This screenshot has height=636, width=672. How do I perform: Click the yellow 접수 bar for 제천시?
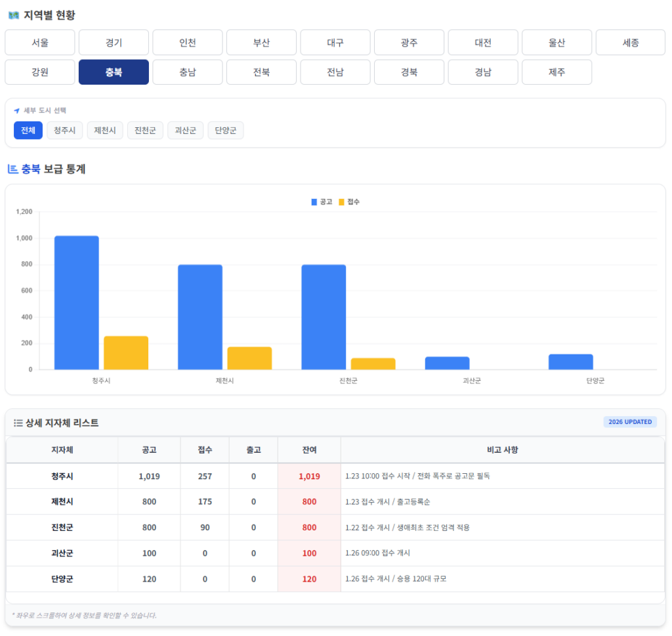[x=249, y=358]
